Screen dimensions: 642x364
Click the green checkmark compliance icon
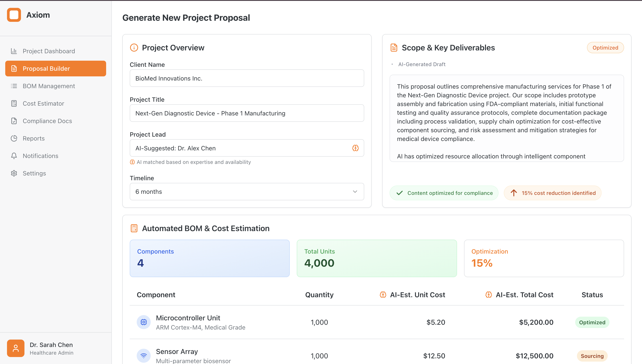[400, 193]
